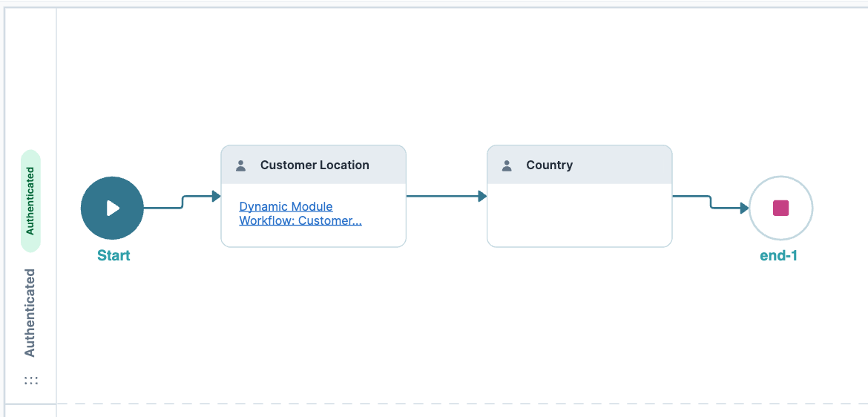
Task: Open Dynamic Module Workflow: Customer link
Action: [300, 214]
